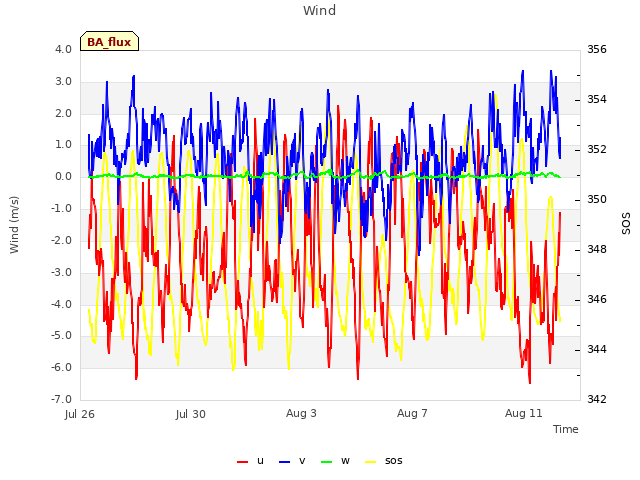640x480 pixels.
Task: Click the '-1.0' left axis value
Action: 61,209
